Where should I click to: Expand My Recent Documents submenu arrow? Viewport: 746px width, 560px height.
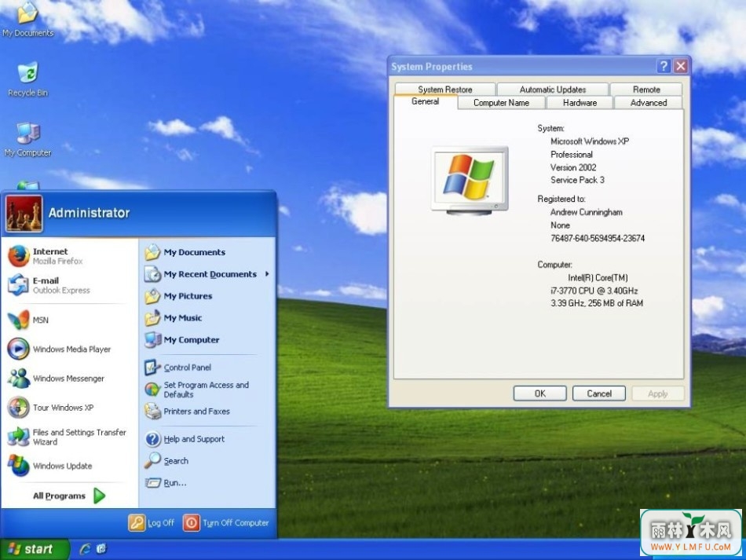click(x=267, y=274)
